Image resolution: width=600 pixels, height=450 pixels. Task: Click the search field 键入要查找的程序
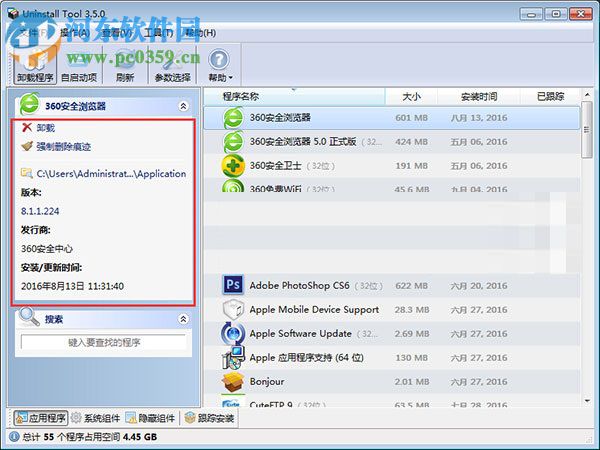click(104, 342)
